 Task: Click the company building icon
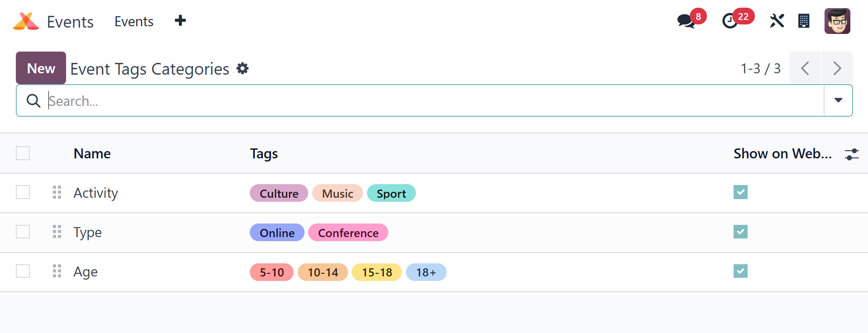pos(804,21)
